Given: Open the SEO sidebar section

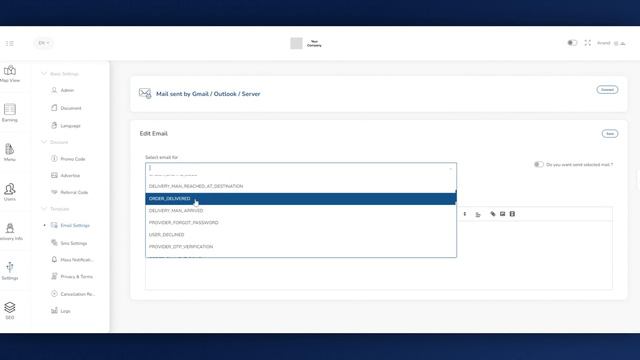Looking at the screenshot, I should pos(10,311).
